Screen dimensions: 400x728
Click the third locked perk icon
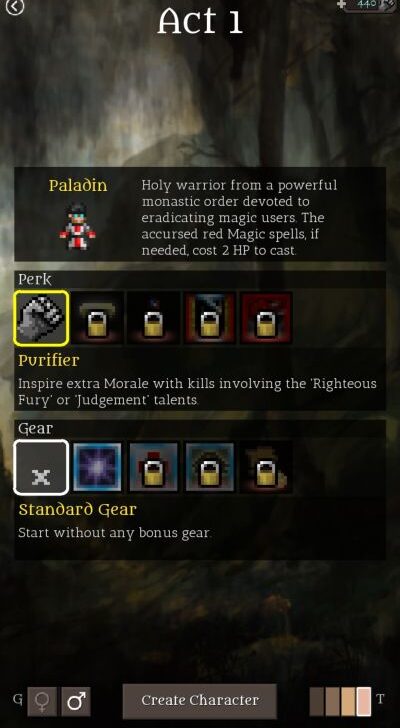coord(154,318)
